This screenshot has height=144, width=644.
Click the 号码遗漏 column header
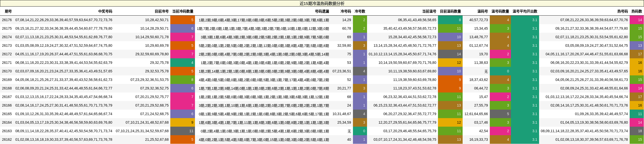[x=322, y=11]
